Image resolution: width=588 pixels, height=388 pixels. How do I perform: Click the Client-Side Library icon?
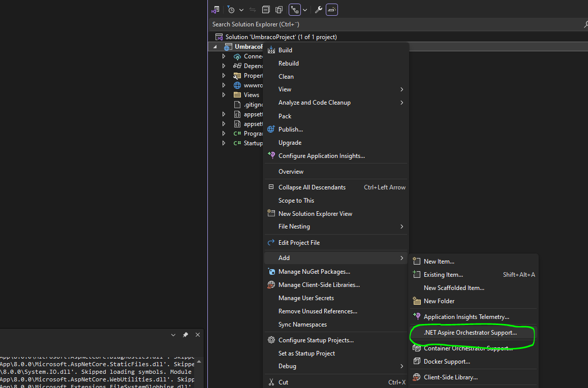pos(417,377)
